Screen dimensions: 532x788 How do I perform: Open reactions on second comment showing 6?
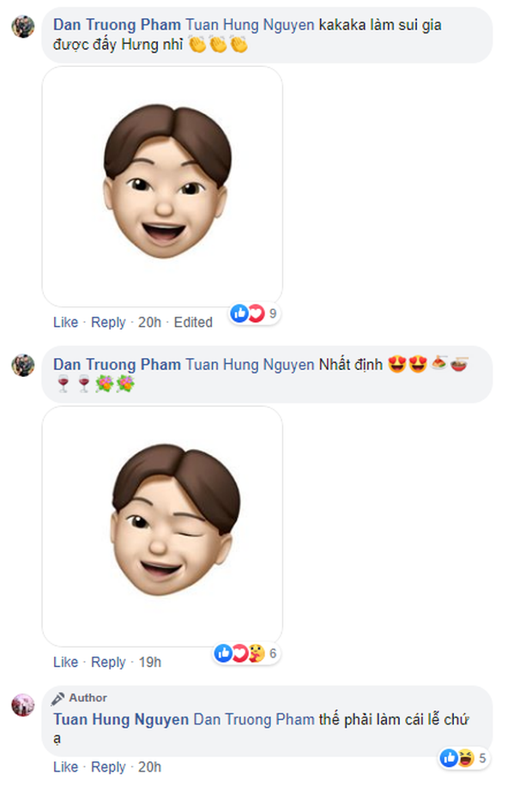[247, 653]
